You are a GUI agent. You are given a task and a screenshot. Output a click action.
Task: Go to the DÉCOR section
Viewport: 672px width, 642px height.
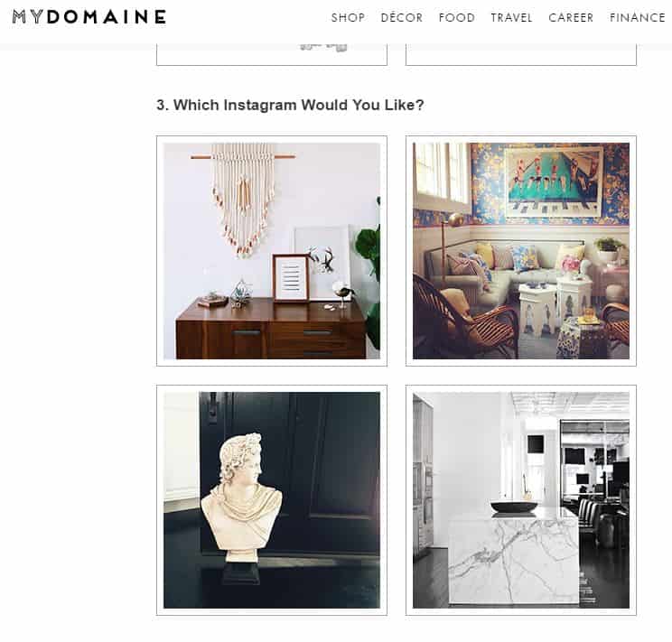pos(402,17)
